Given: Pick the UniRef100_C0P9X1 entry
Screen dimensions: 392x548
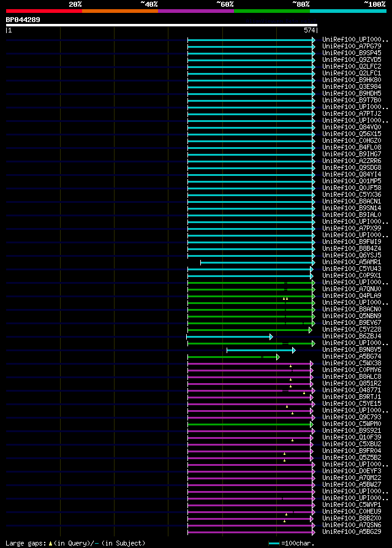Looking at the screenshot, I should point(352,276).
